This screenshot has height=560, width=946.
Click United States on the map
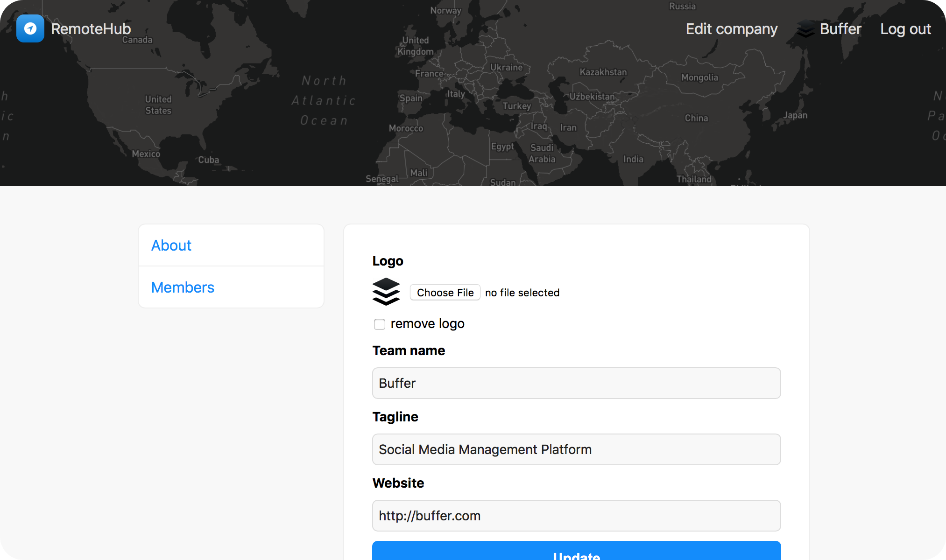pyautogui.click(x=158, y=105)
